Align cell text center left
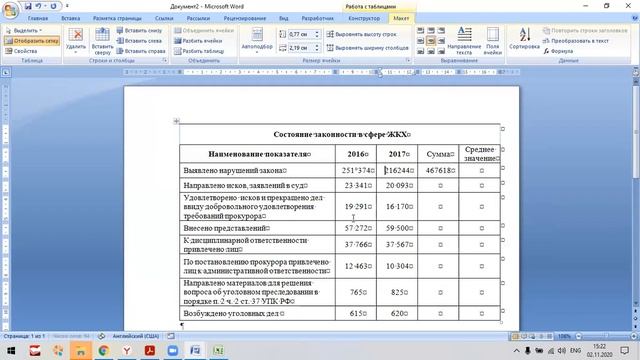Image resolution: width=640 pixels, height=360 pixels. point(421,41)
